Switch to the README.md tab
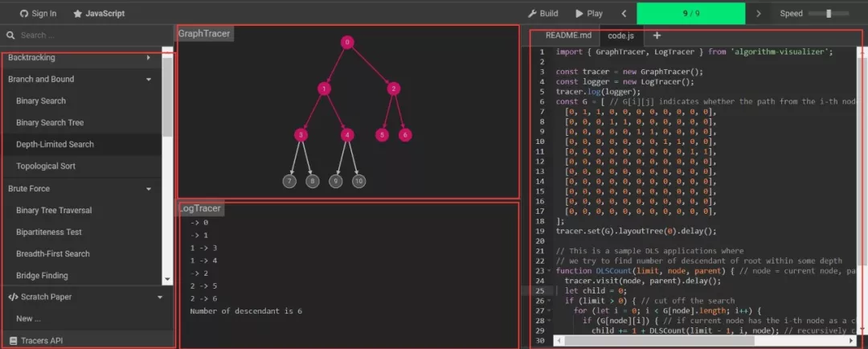Viewport: 868px width, 349px height. tap(568, 35)
